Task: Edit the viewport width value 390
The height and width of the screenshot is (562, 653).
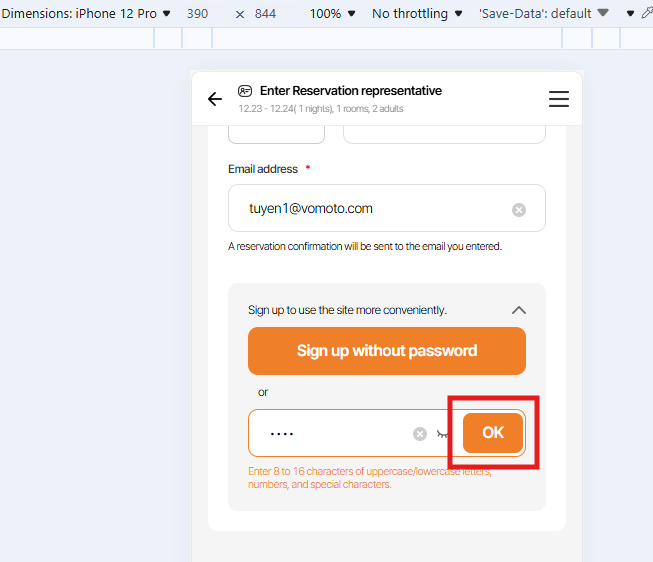Action: [x=197, y=14]
